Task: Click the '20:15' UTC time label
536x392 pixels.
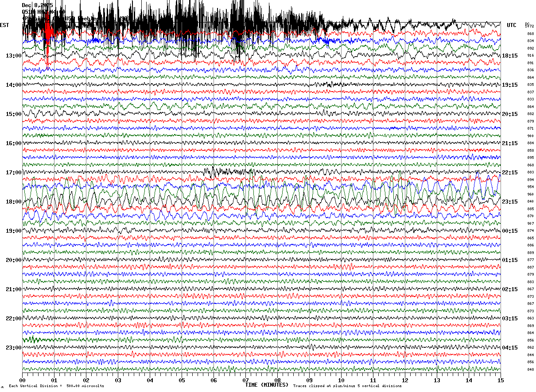Action: click(x=509, y=114)
